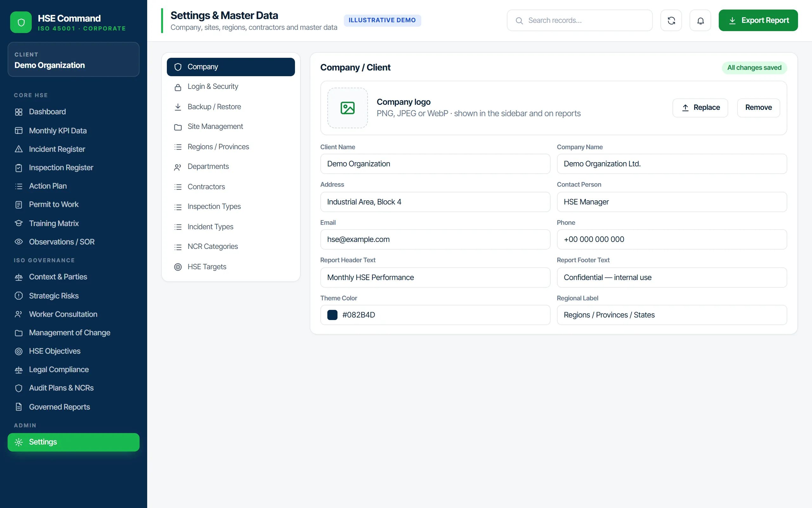
Task: Click the company logo image placeholder
Action: [x=347, y=108]
